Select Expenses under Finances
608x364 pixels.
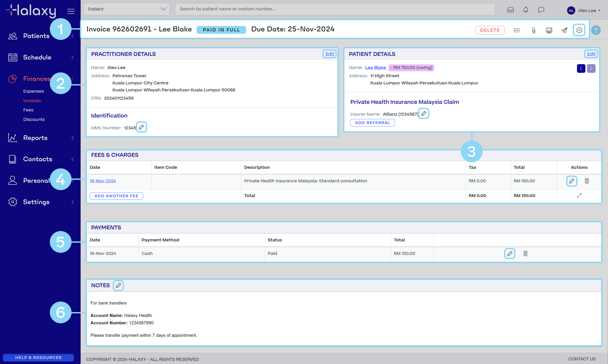click(34, 91)
